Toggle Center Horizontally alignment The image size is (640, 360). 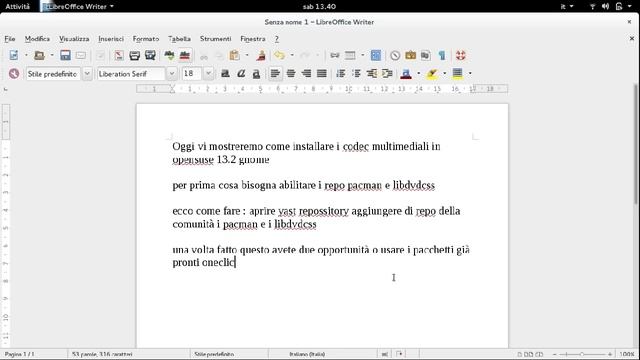tap(291, 73)
